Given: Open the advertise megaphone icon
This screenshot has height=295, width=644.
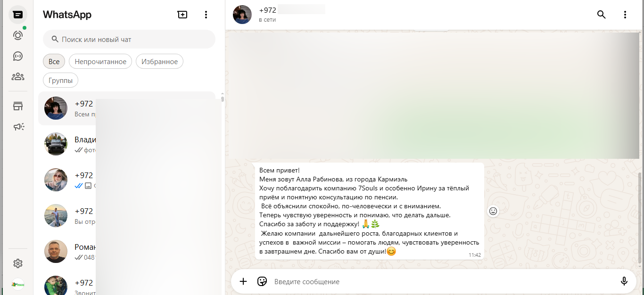Looking at the screenshot, I should click(x=18, y=126).
